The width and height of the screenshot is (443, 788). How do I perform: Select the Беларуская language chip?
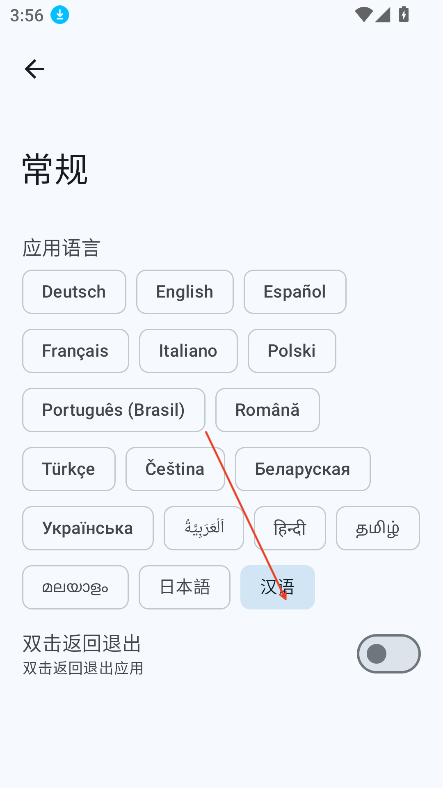point(303,469)
